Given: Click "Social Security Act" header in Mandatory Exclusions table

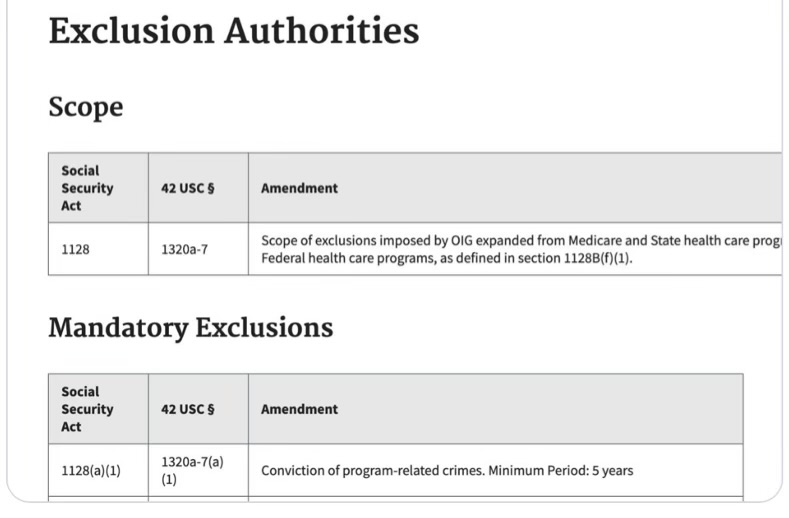Looking at the screenshot, I should point(87,409).
